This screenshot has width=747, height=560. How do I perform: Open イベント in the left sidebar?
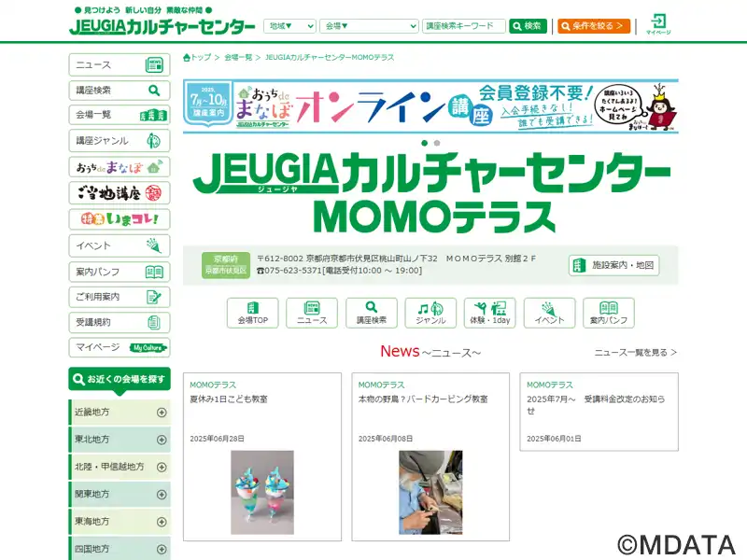(x=120, y=245)
